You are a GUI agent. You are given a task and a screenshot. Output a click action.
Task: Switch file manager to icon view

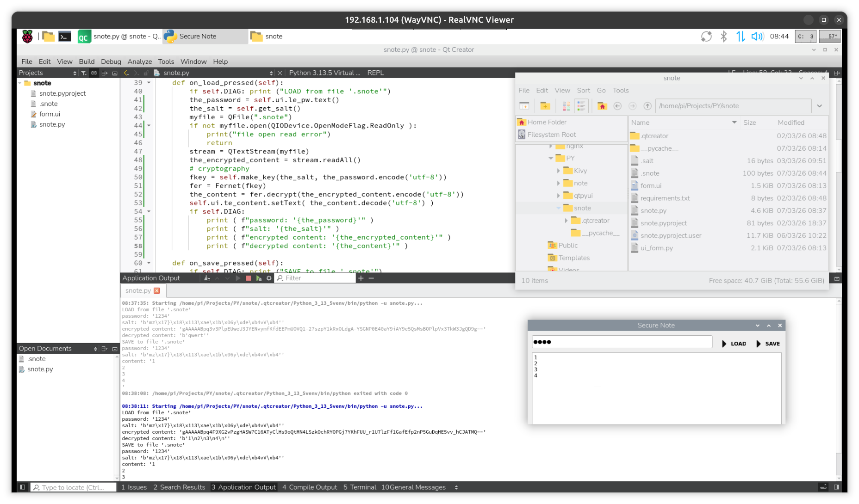tap(566, 106)
